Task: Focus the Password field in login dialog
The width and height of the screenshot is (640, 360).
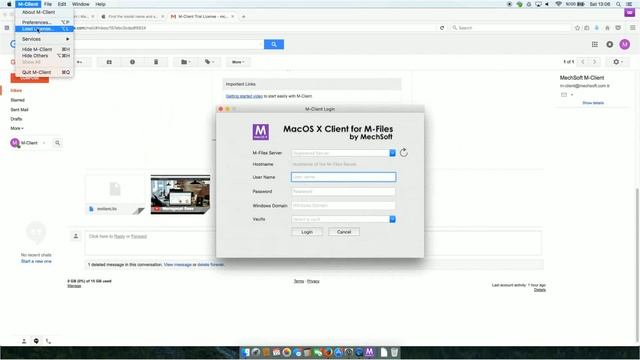Action: tap(343, 191)
